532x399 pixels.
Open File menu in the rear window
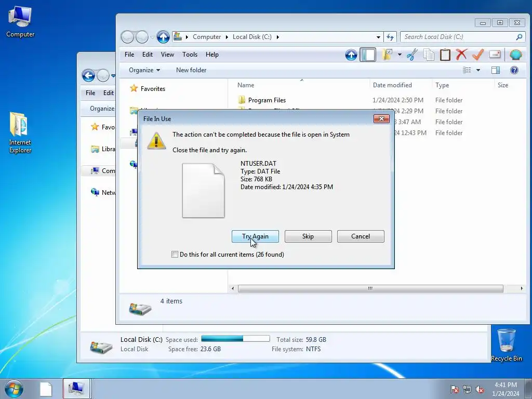90,92
